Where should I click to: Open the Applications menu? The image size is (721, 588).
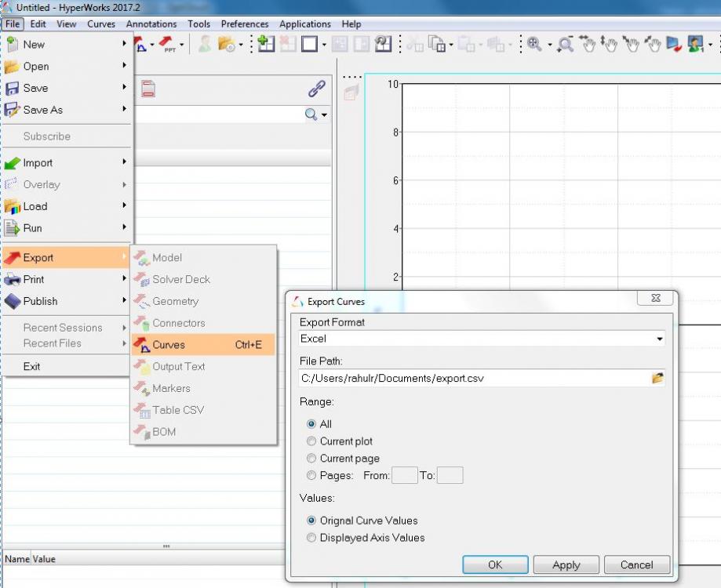[x=305, y=24]
